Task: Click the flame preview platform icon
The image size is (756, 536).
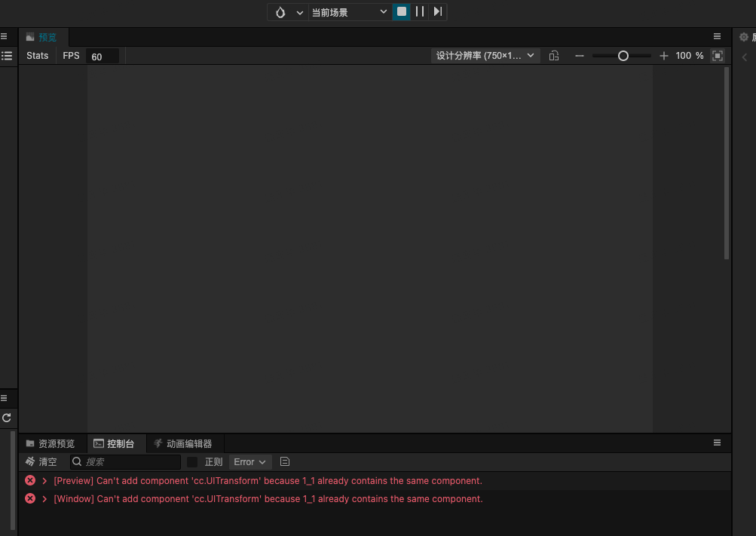Action: pyautogui.click(x=280, y=12)
